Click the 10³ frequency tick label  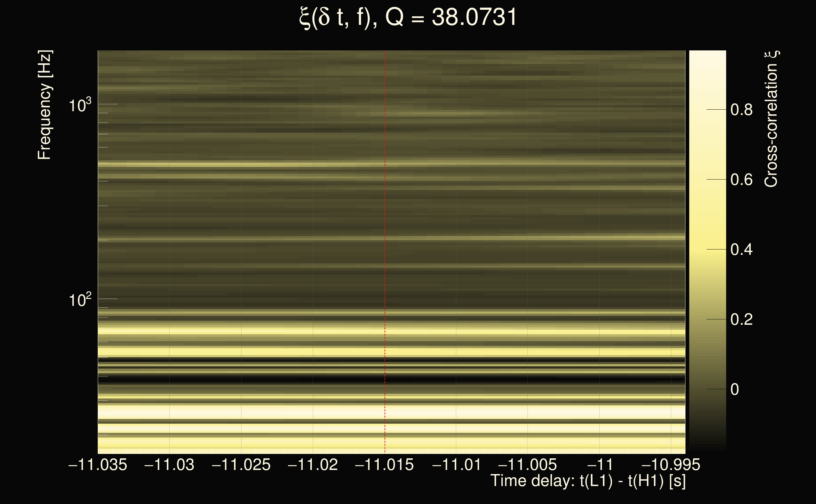pyautogui.click(x=80, y=105)
